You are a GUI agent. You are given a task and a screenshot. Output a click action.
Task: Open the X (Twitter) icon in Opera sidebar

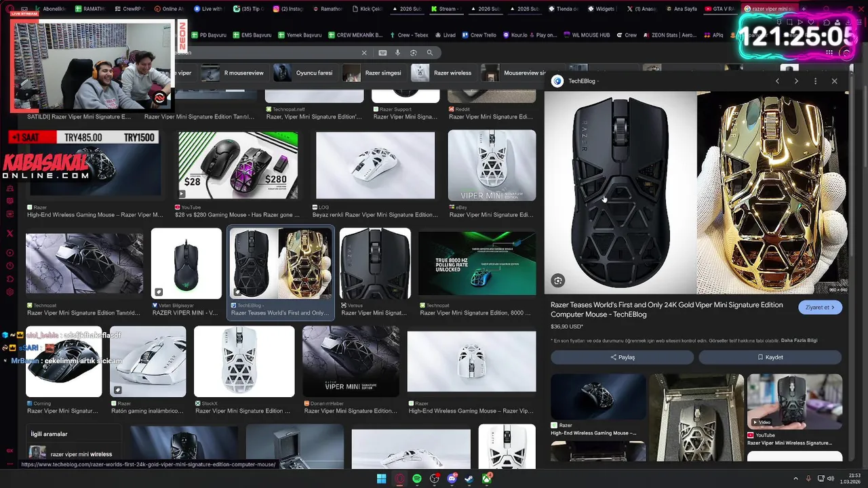[x=9, y=233]
